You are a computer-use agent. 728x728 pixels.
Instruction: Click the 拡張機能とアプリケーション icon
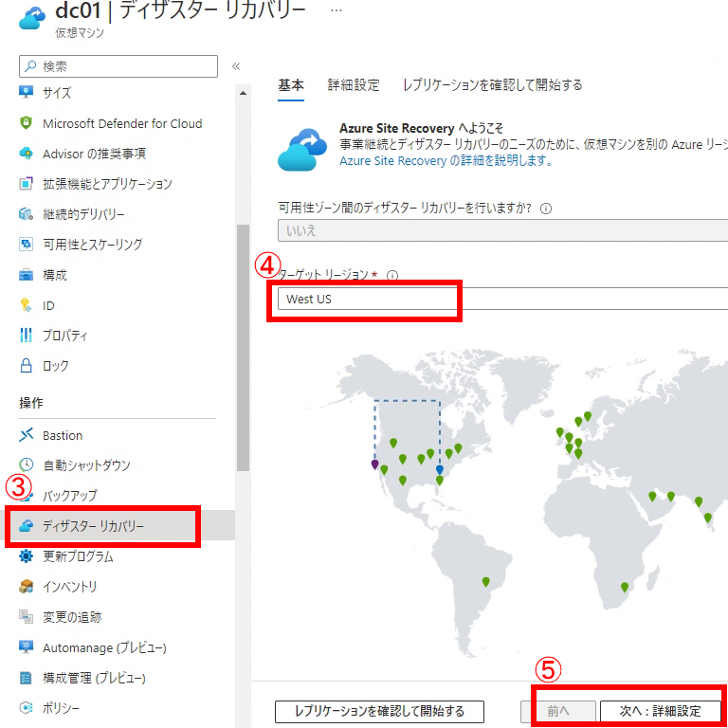[x=26, y=183]
